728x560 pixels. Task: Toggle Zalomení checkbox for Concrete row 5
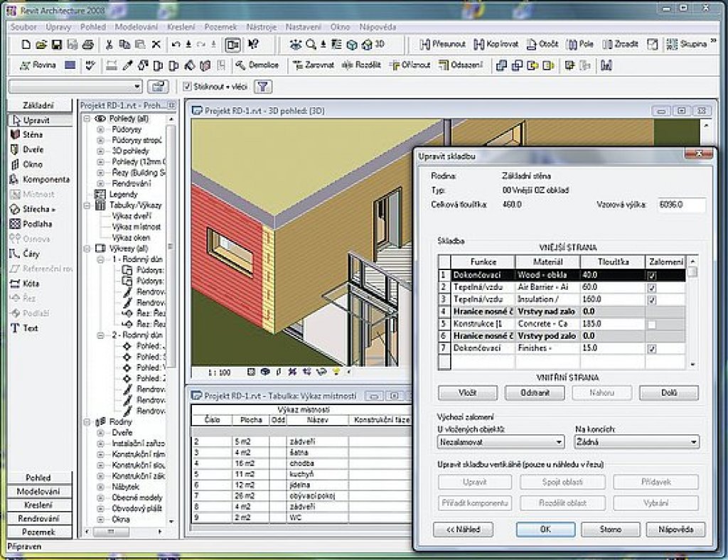[x=652, y=324]
